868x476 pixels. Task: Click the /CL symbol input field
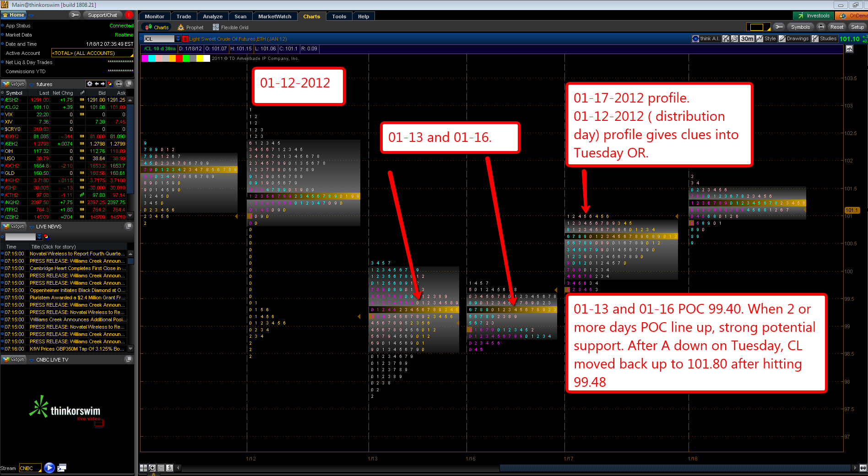159,39
